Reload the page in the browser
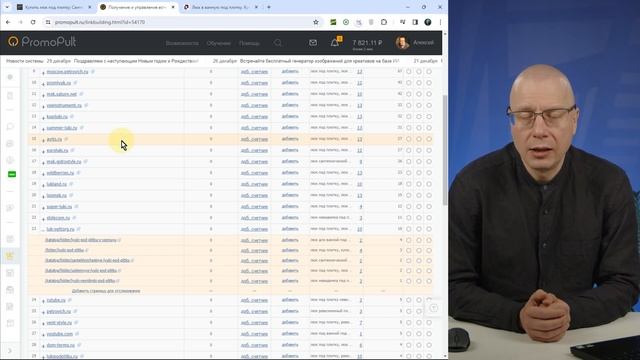 point(33,22)
